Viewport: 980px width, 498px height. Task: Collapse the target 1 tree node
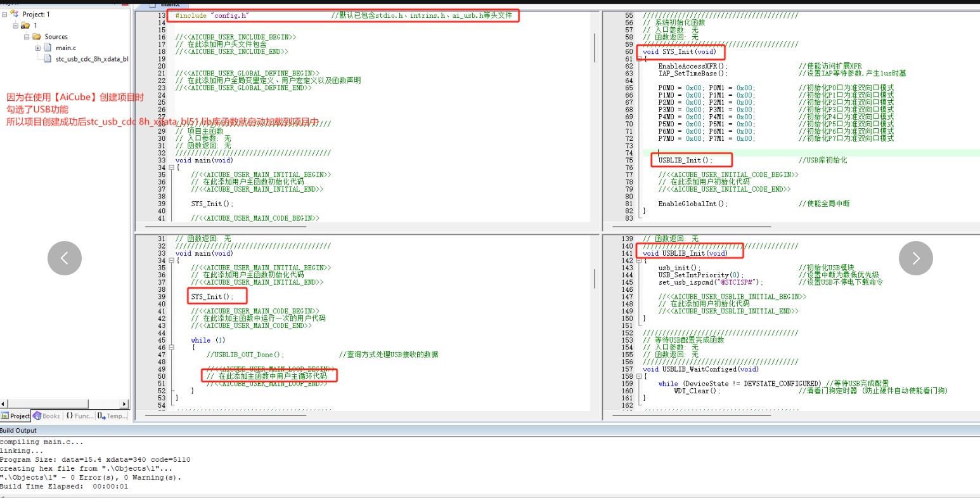tap(15, 25)
